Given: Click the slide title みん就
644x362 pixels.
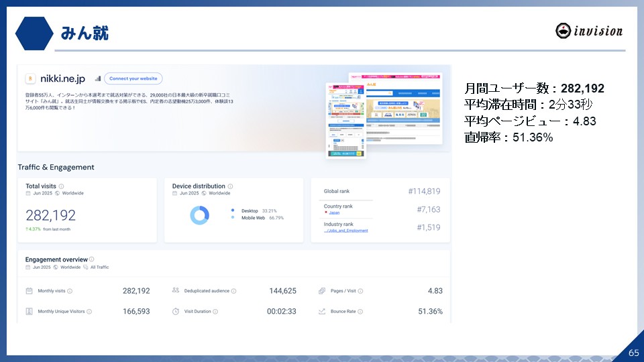Looking at the screenshot, I should pyautogui.click(x=85, y=34).
